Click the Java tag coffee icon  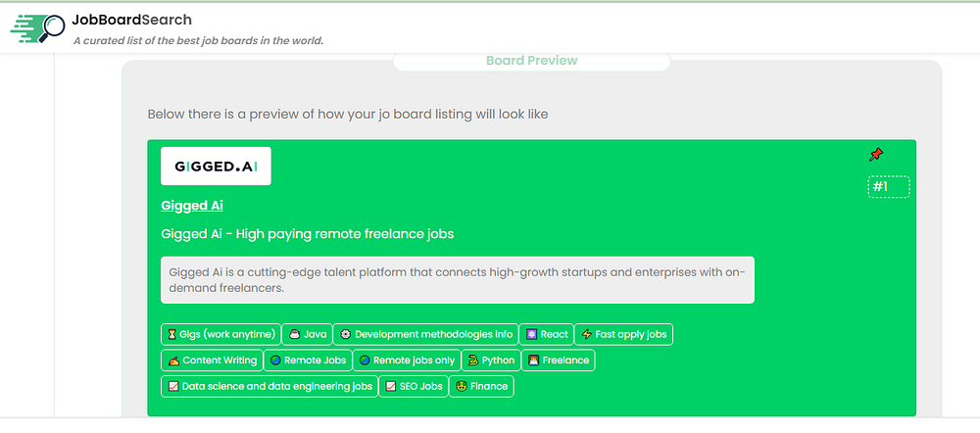tap(293, 334)
